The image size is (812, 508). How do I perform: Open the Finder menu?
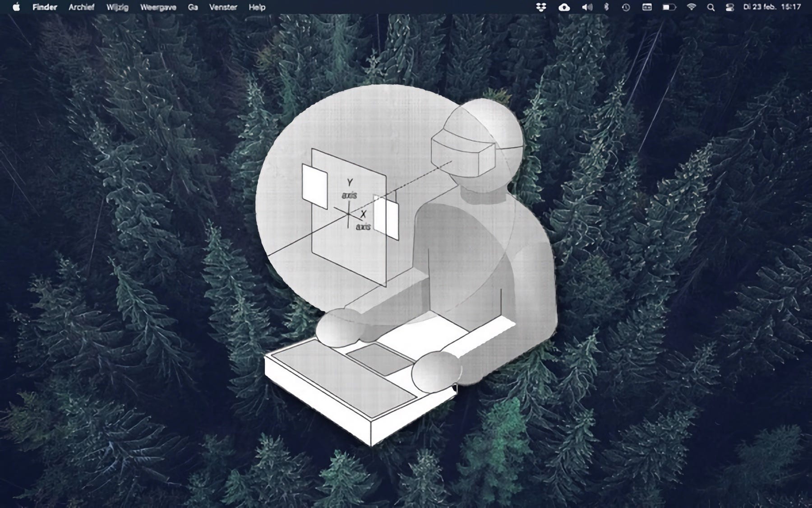(45, 7)
